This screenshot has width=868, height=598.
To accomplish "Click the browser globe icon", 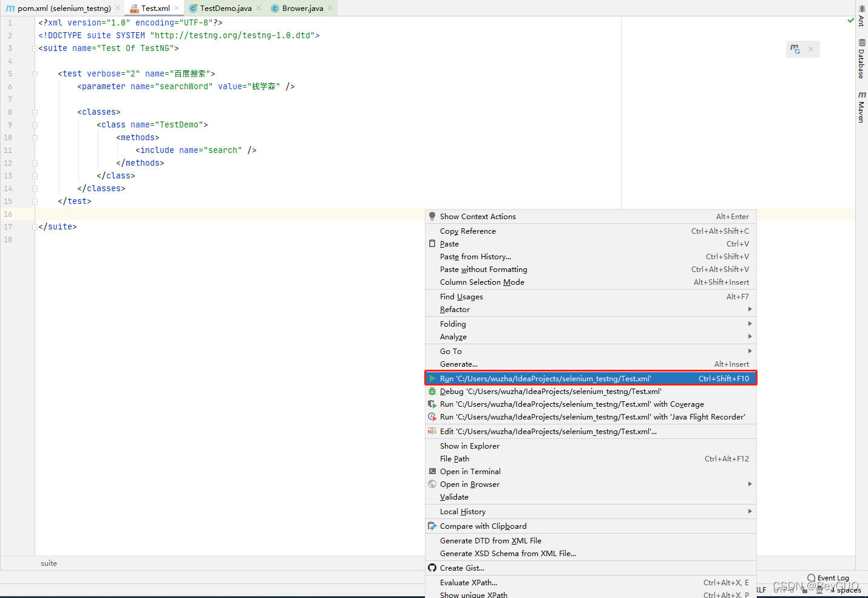I will point(432,484).
